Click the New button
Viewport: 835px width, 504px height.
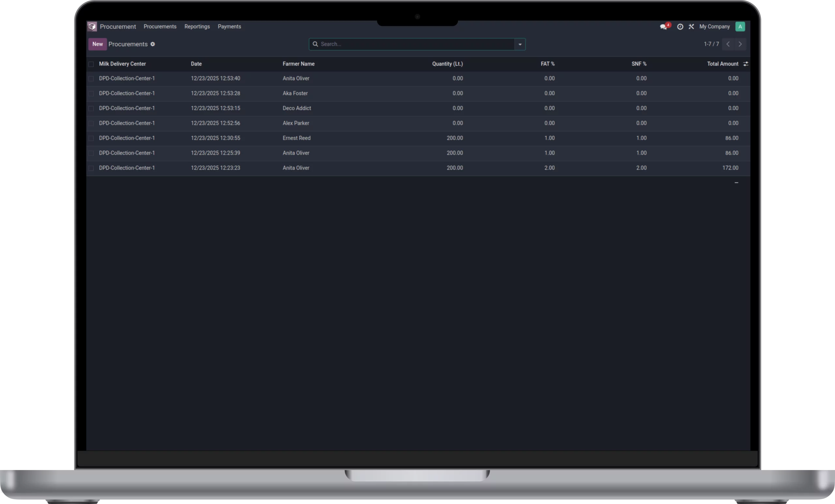[98, 44]
